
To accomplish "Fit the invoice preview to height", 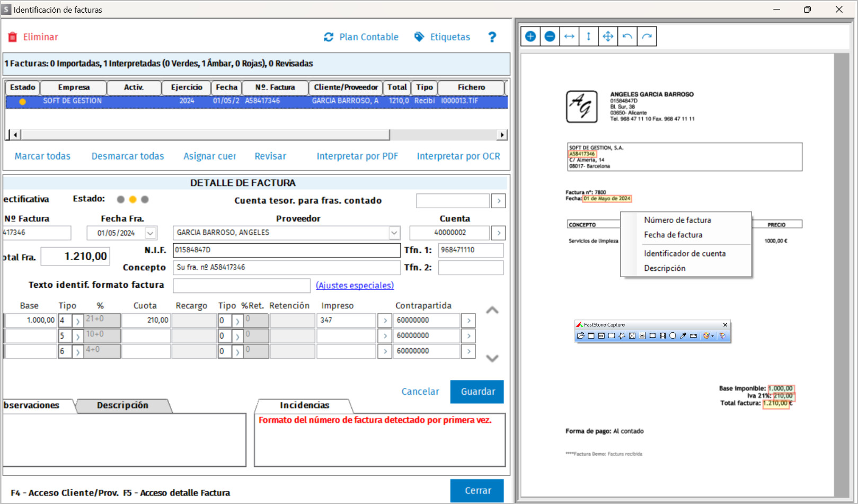I will 588,36.
